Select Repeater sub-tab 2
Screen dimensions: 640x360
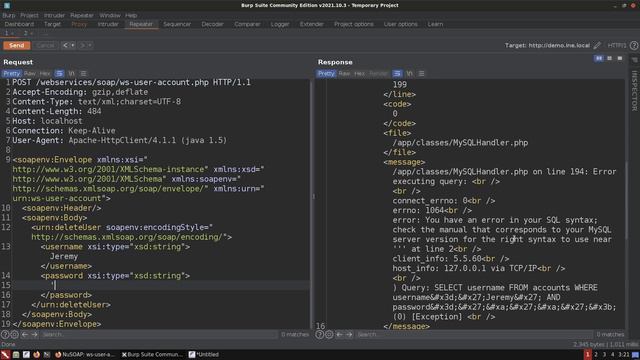[25, 33]
